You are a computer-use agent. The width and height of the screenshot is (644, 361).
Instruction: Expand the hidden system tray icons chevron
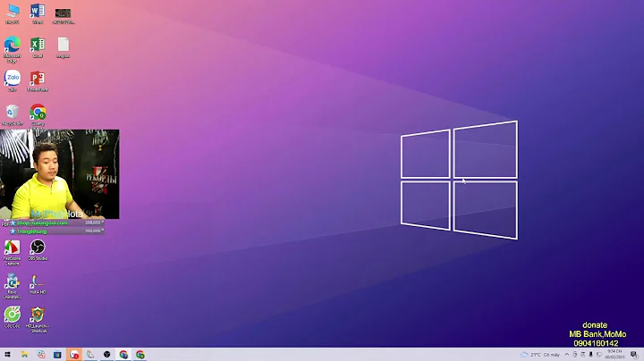tap(567, 355)
